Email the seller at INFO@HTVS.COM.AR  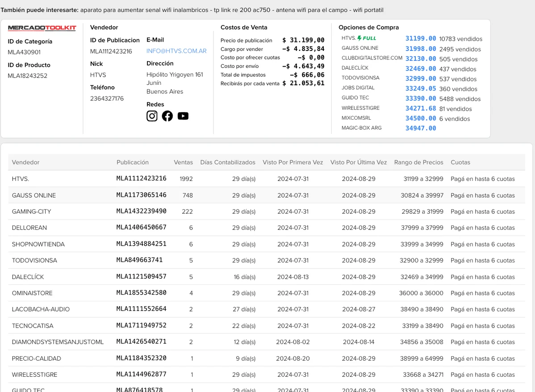point(176,51)
